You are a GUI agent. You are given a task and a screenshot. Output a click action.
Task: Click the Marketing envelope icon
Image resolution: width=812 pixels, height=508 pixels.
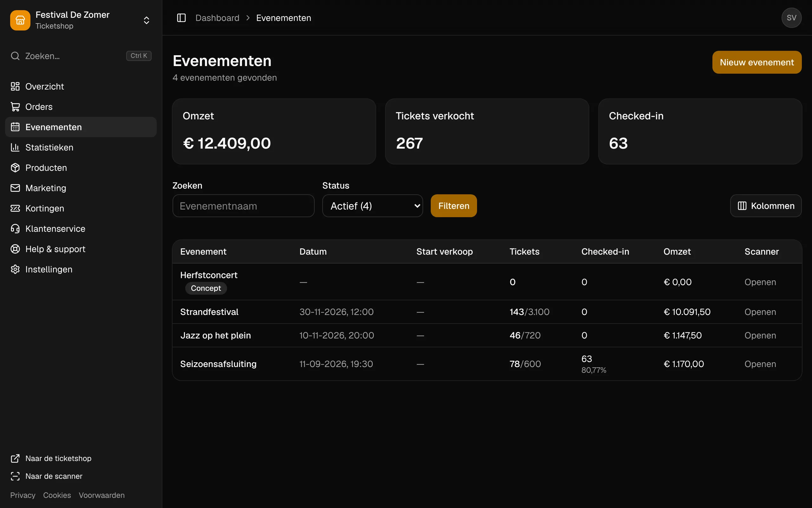click(x=15, y=188)
